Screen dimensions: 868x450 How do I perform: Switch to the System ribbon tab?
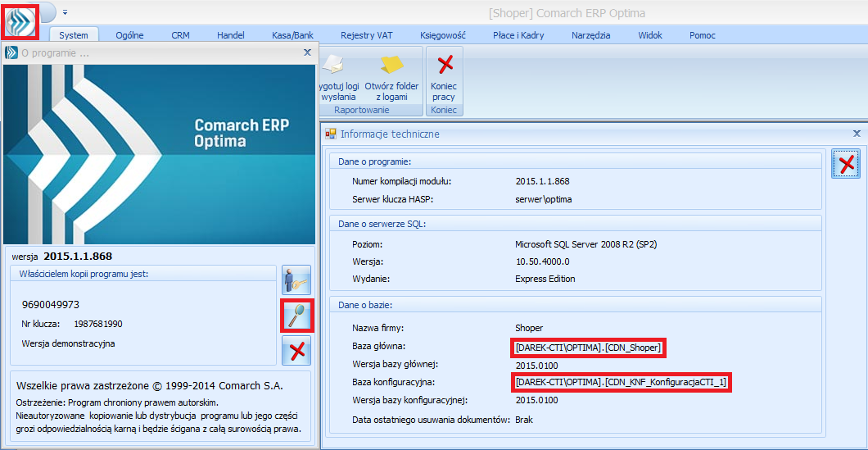(74, 35)
